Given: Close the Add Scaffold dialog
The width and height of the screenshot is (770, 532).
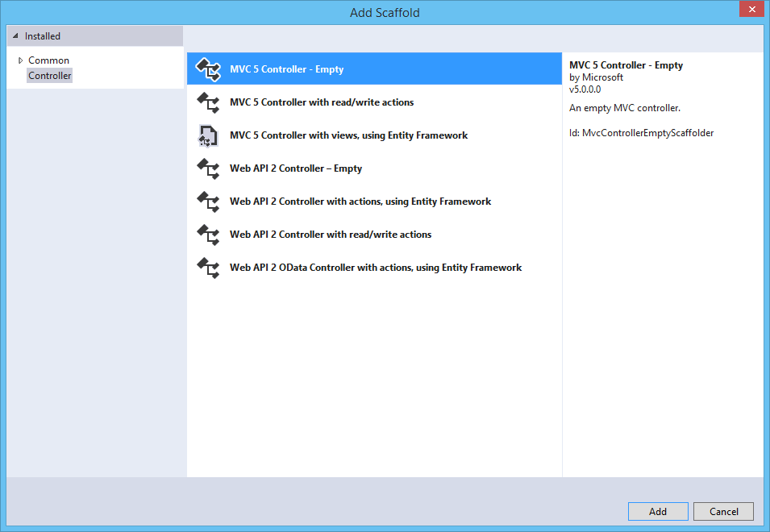Looking at the screenshot, I should point(751,10).
